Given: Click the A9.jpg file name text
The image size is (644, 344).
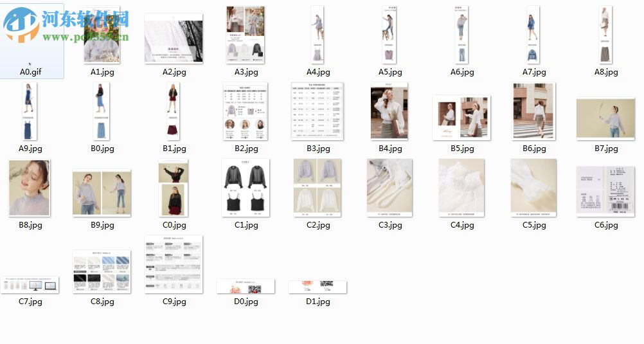Looking at the screenshot, I should 30,149.
